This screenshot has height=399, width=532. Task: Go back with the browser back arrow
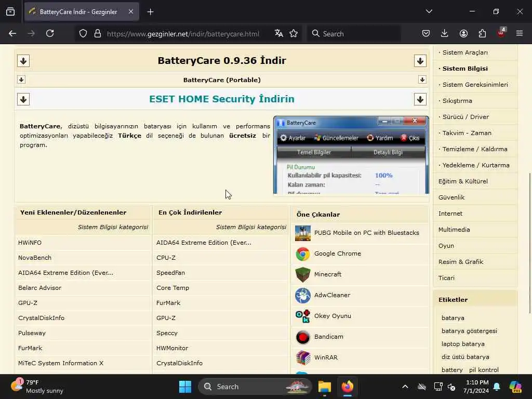12,34
